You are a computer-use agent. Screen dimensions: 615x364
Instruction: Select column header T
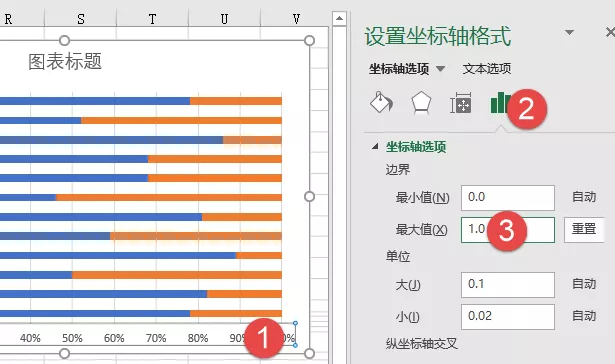[x=152, y=19]
